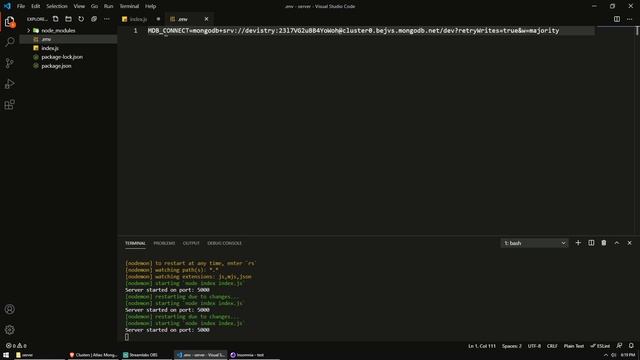Open the View menu
The height and width of the screenshot is (360, 640).
[x=79, y=6]
